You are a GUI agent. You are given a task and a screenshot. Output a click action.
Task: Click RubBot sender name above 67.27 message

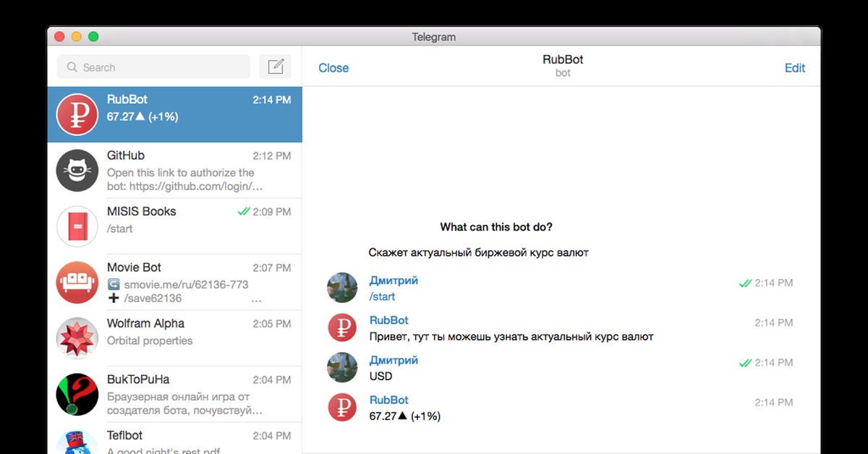pyautogui.click(x=389, y=400)
